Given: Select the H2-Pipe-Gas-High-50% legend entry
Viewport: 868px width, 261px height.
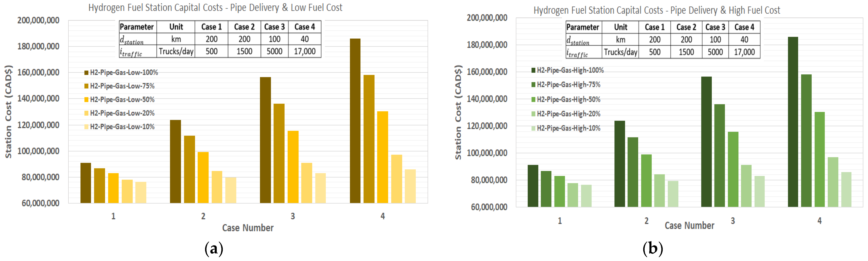Looking at the screenshot, I should click(x=569, y=99).
